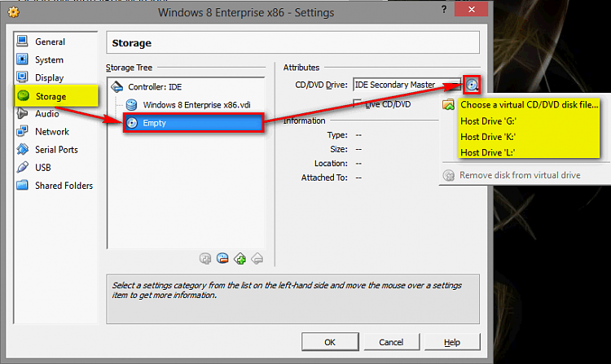
Task: Click the Information section label
Action: click(x=305, y=121)
